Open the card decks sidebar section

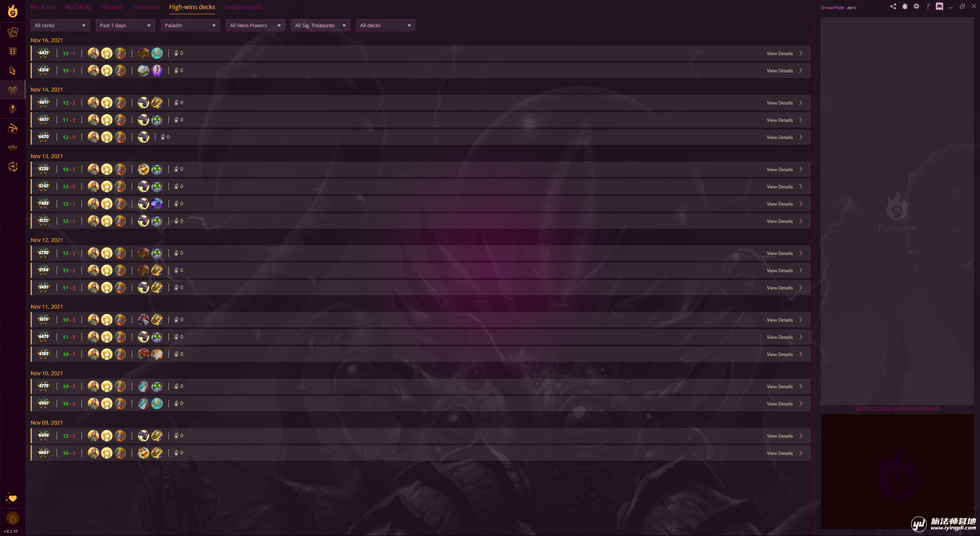(x=13, y=32)
